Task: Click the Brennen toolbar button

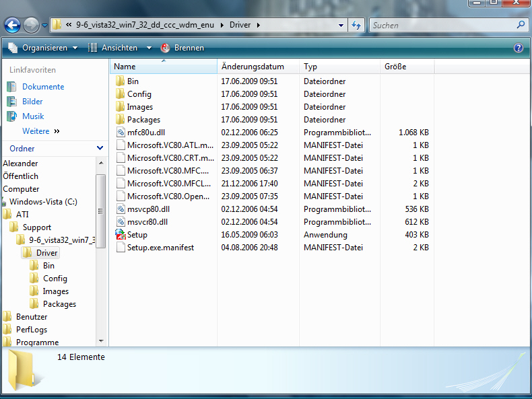Action: (182, 48)
